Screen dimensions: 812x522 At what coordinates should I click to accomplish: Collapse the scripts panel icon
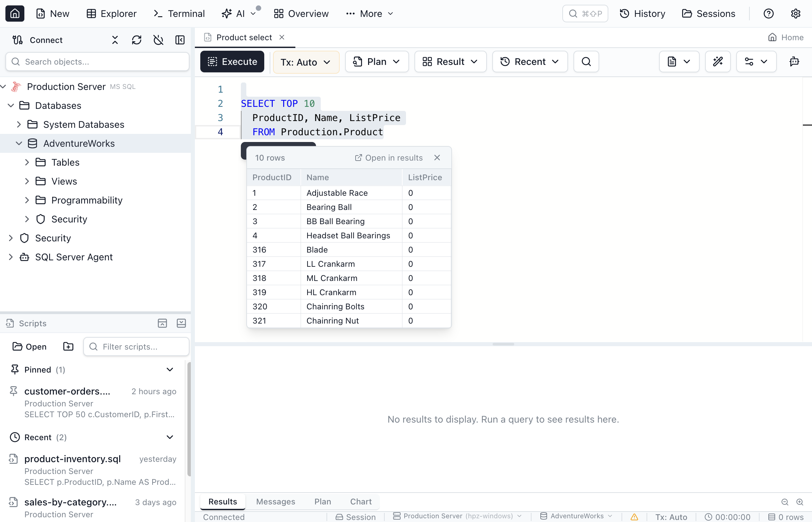pyautogui.click(x=181, y=323)
